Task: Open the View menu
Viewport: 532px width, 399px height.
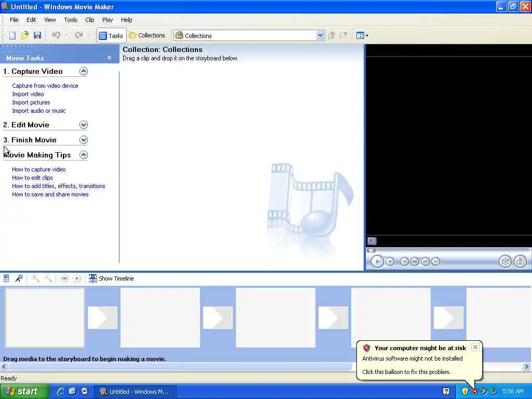Action: coord(50,20)
